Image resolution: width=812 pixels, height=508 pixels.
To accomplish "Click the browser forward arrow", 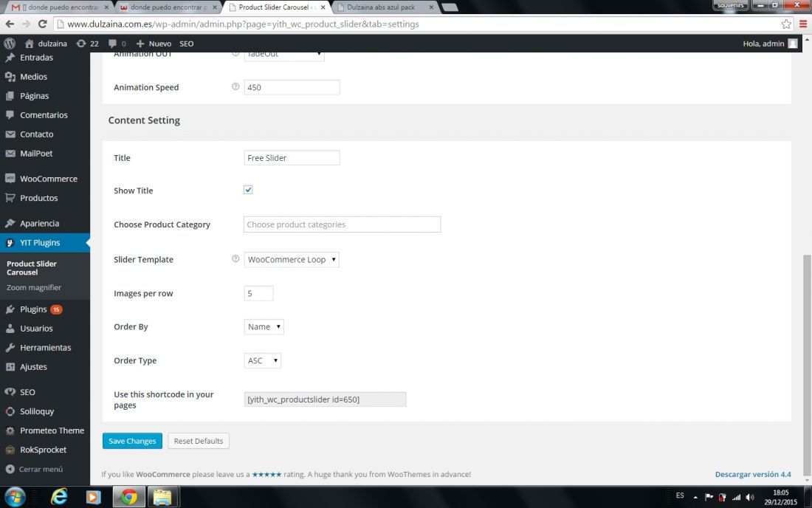I will click(x=26, y=24).
